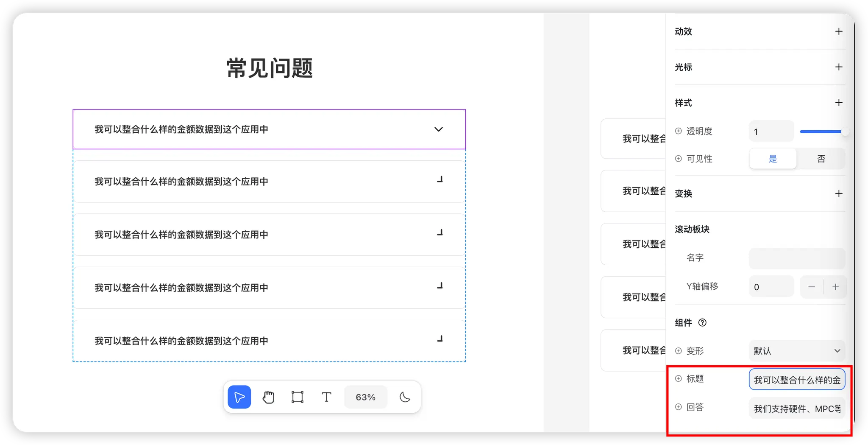Select the hand pan tool
Image resolution: width=868 pixels, height=445 pixels.
[268, 397]
